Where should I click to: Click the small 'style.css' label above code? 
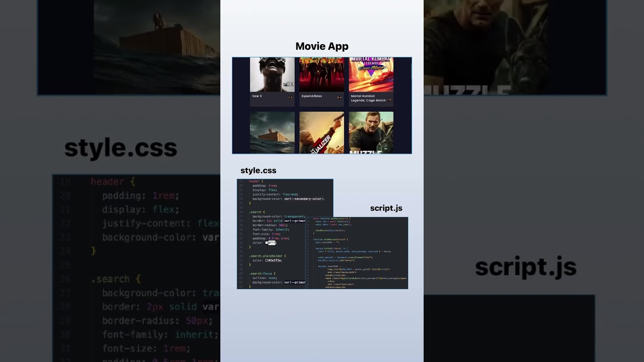pyautogui.click(x=258, y=170)
